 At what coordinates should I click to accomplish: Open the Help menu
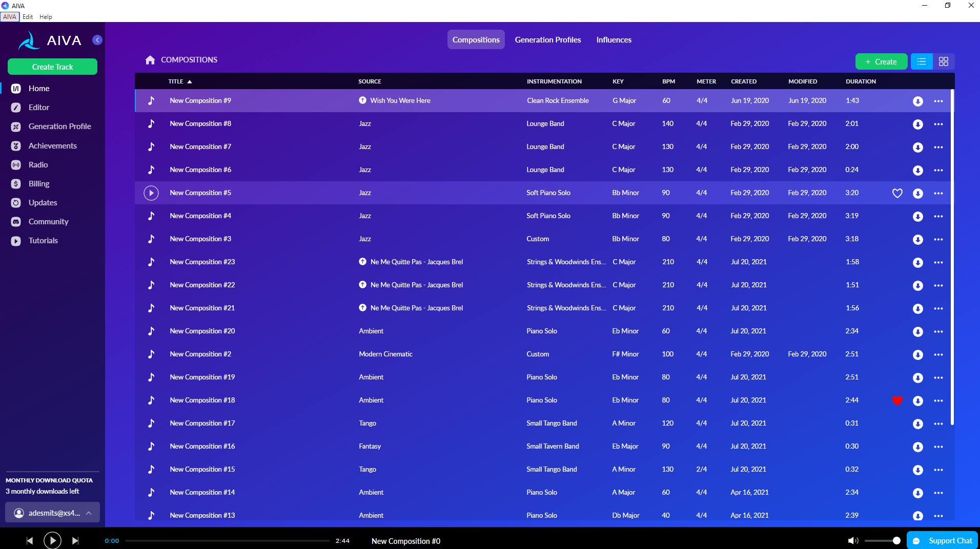point(46,17)
